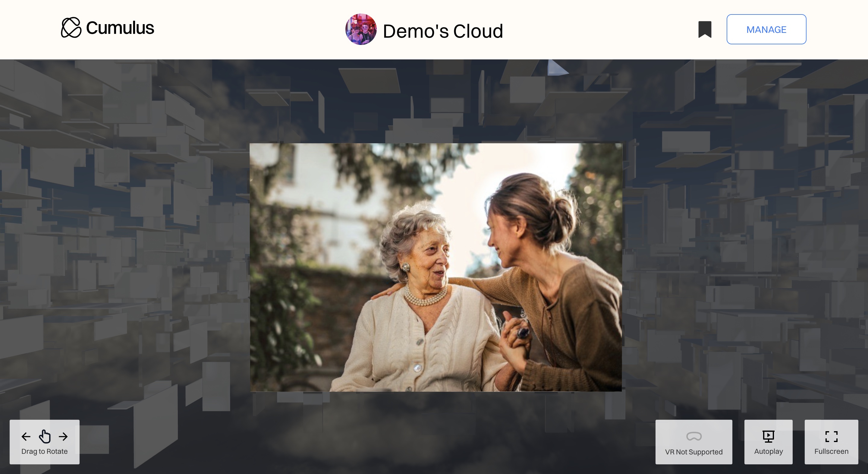This screenshot has height=474, width=868.
Task: Toggle Autoplay mode on
Action: 768,442
